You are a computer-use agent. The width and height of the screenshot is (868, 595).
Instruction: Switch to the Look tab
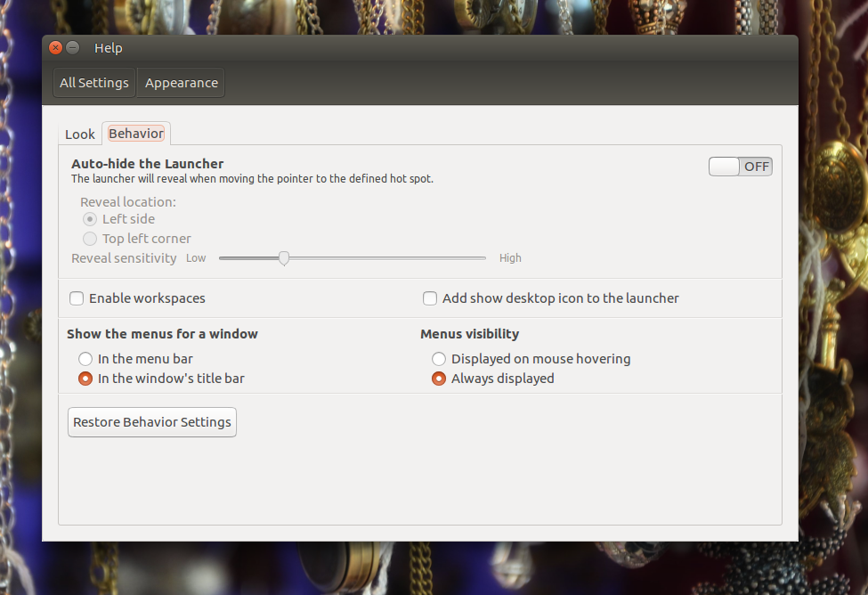80,134
